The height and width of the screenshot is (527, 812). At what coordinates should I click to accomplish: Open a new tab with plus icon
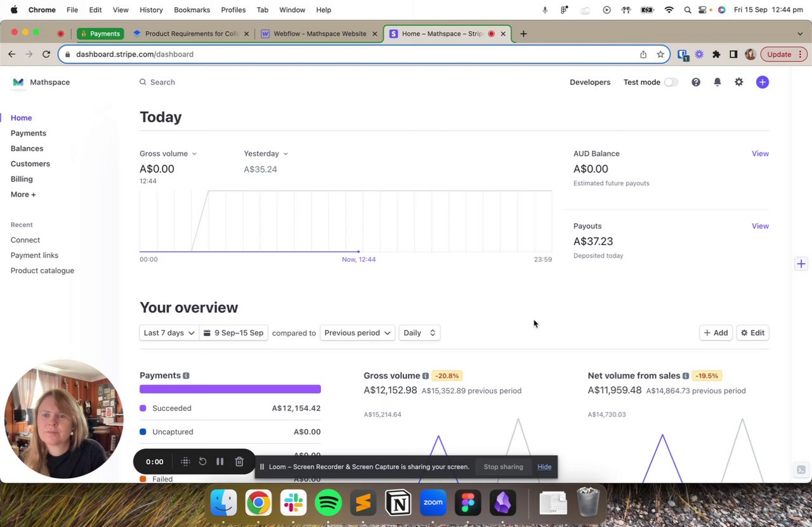pos(523,34)
